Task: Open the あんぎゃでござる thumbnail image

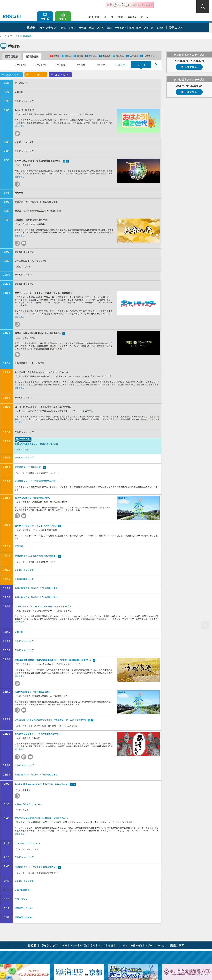Action: pyautogui.click(x=138, y=744)
